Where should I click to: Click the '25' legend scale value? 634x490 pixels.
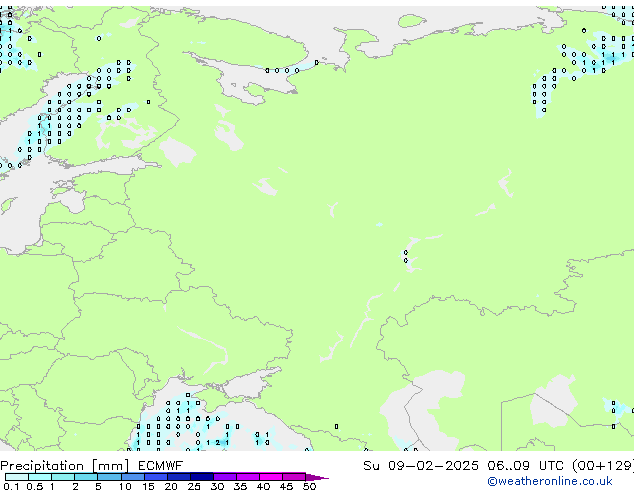click(194, 486)
